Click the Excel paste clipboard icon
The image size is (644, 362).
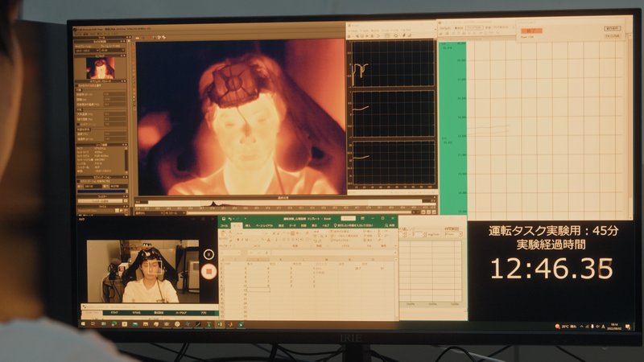pyautogui.click(x=225, y=235)
